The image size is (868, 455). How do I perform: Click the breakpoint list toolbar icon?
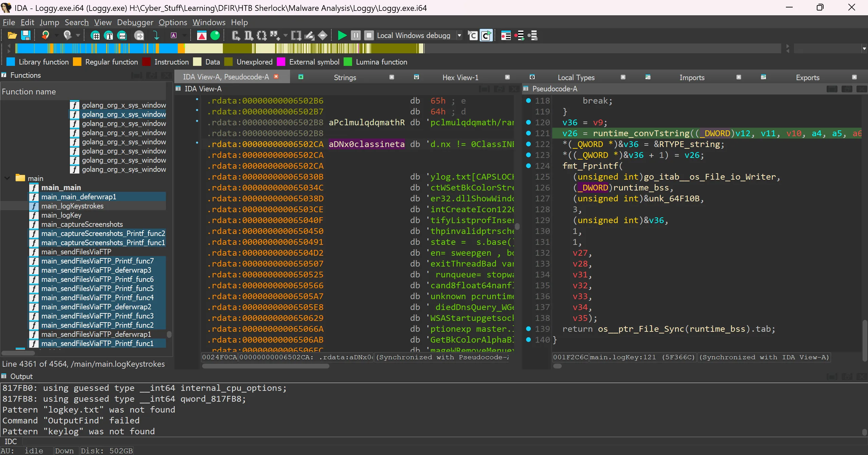pos(506,35)
